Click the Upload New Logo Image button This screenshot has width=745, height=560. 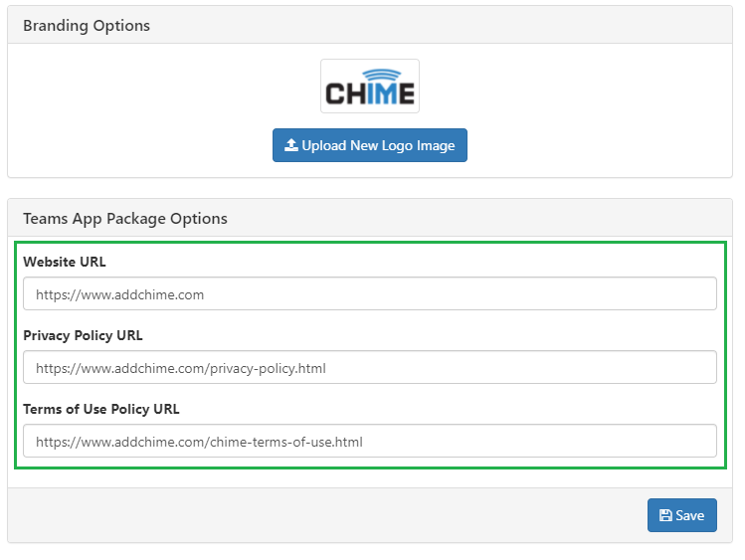point(370,145)
